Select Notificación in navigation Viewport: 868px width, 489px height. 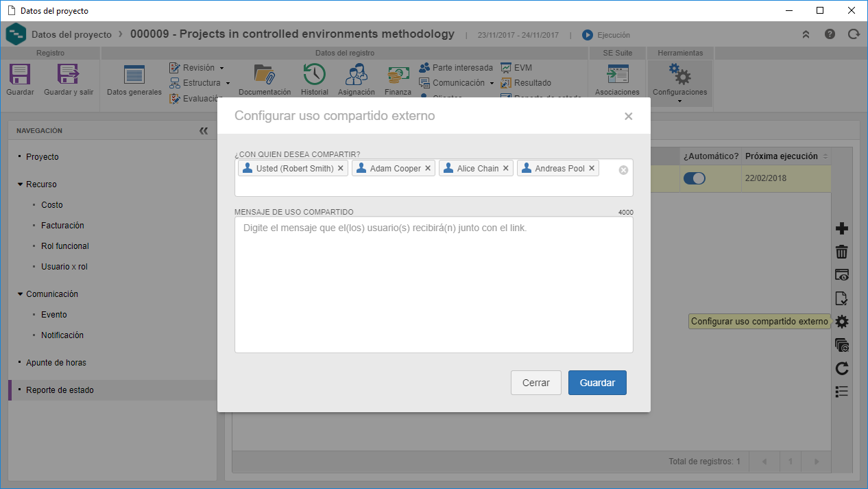pos(62,335)
